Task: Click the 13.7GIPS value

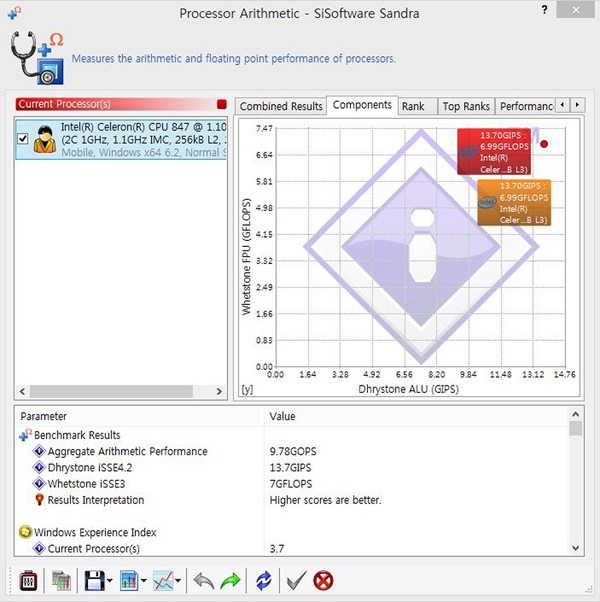Action: pyautogui.click(x=290, y=468)
